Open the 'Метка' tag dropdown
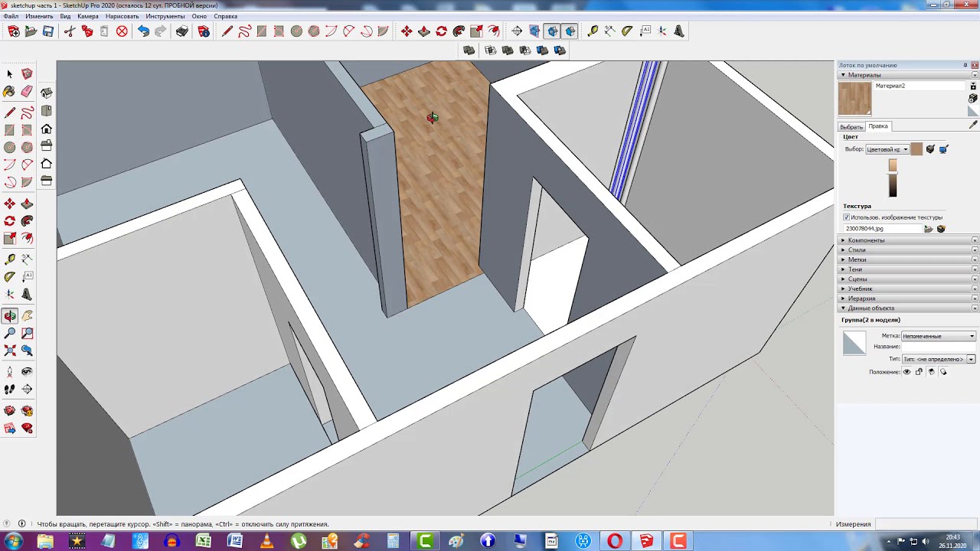The width and height of the screenshot is (980, 551). tap(939, 336)
